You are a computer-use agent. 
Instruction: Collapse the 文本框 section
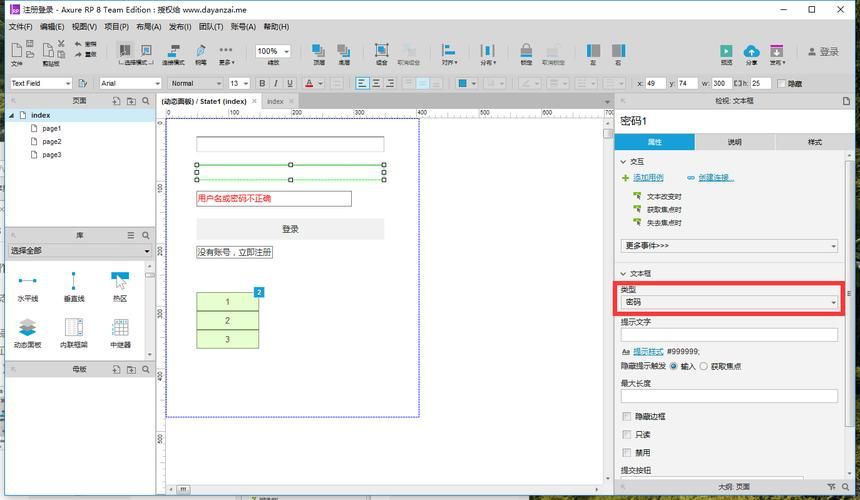click(x=623, y=274)
